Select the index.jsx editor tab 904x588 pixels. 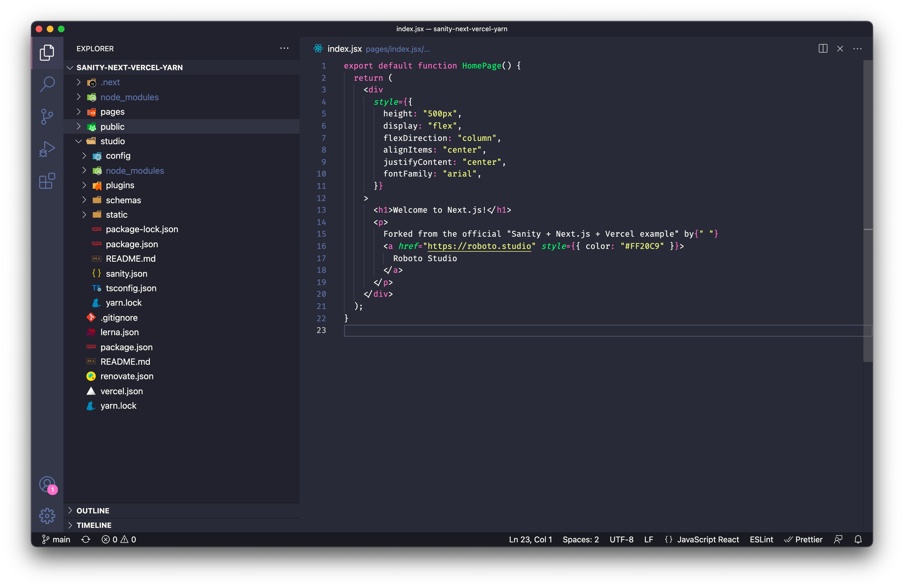click(344, 49)
